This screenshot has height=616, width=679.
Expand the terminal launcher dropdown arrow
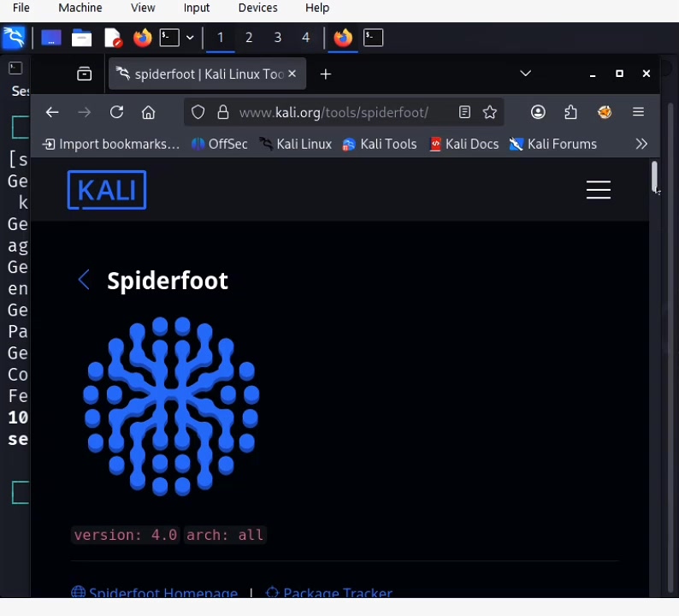(x=190, y=38)
